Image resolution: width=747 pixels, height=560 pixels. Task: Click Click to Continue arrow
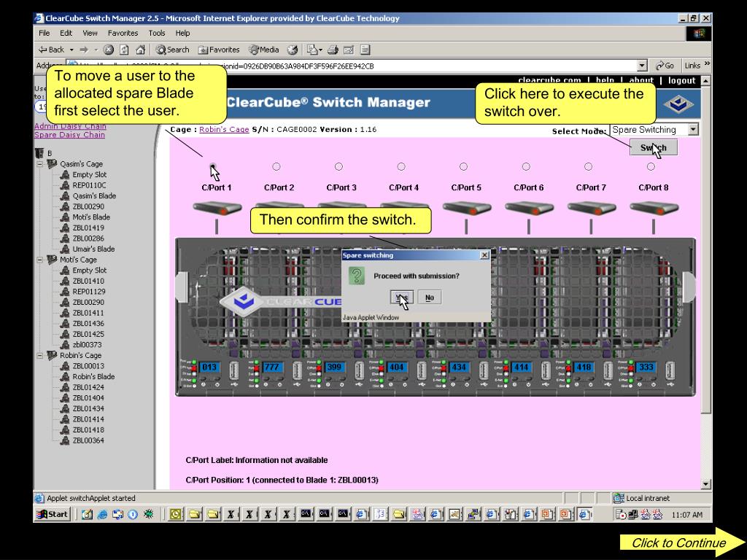click(683, 542)
